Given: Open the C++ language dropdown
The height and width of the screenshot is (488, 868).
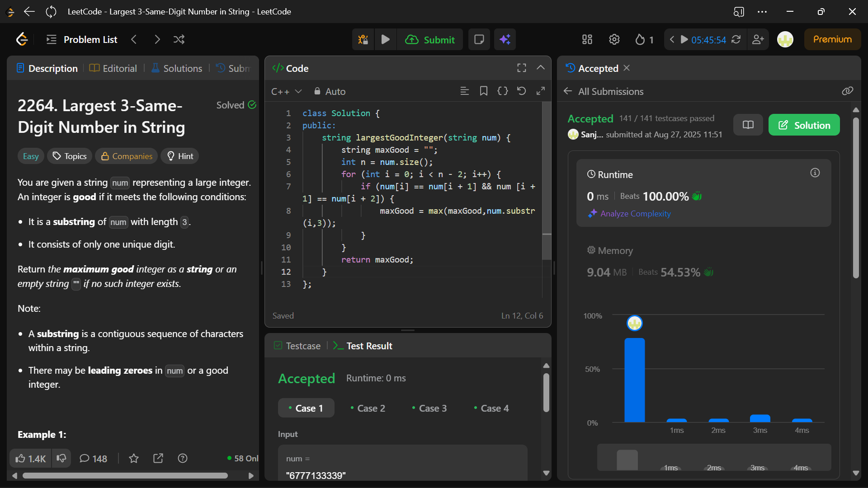Looking at the screenshot, I should tap(286, 92).
